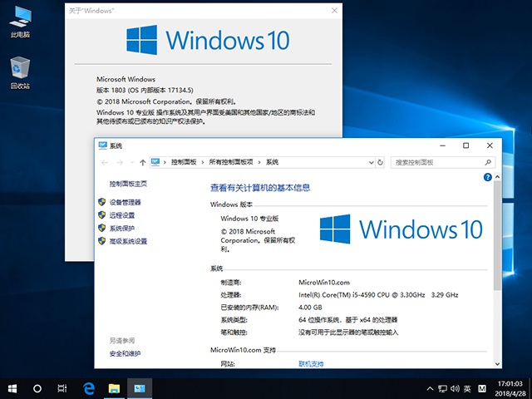This screenshot has width=532, height=399.
Task: Click the forward arrow in System window
Action: pyautogui.click(x=120, y=163)
